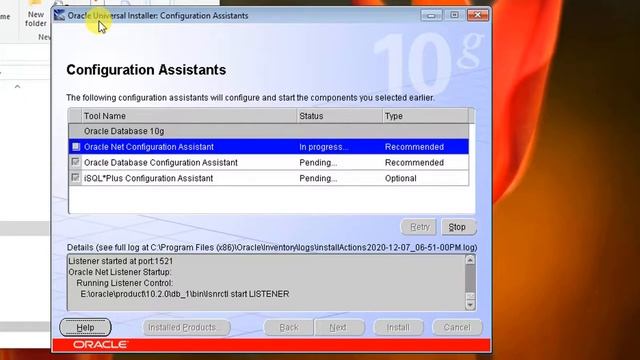The width and height of the screenshot is (640, 360).
Task: Click the lsnrctl start LISTENER log line
Action: 185,294
